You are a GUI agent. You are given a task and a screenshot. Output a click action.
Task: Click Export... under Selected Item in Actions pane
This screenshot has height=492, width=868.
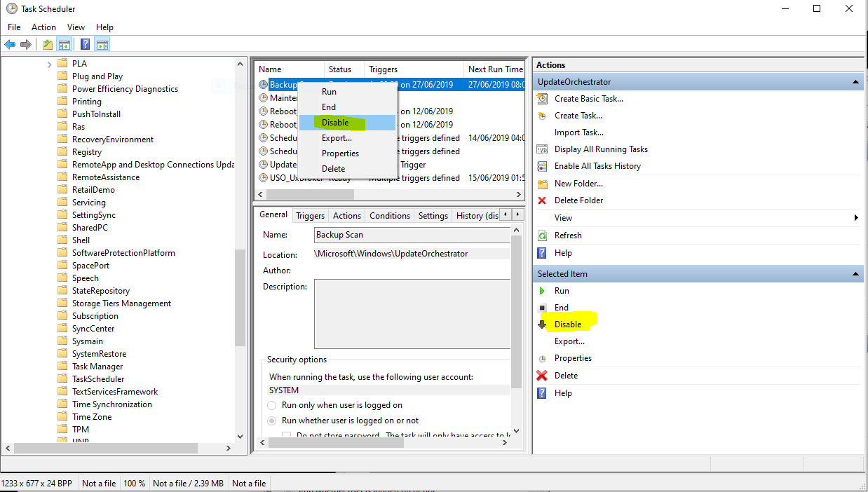[x=569, y=341]
